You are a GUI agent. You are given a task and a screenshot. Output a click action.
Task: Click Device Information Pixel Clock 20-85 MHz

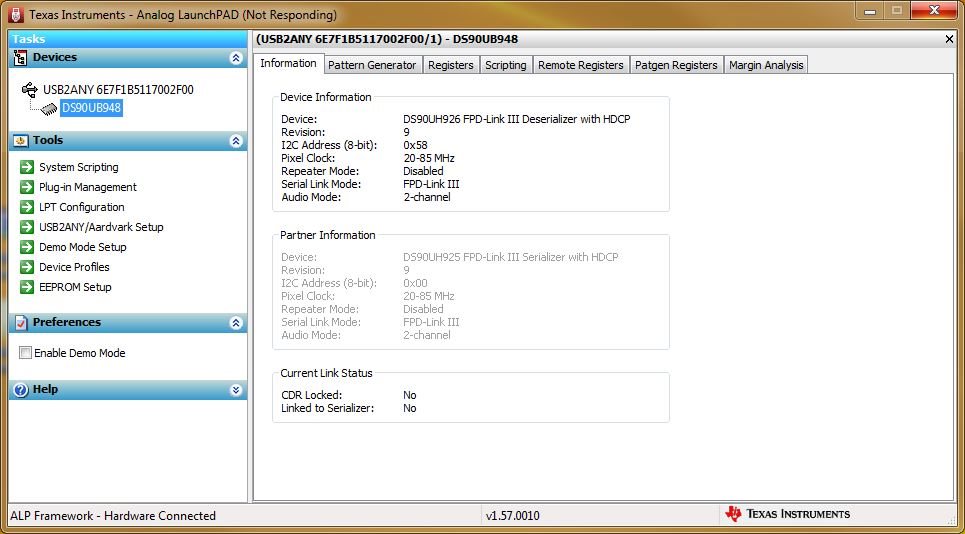pyautogui.click(x=429, y=158)
